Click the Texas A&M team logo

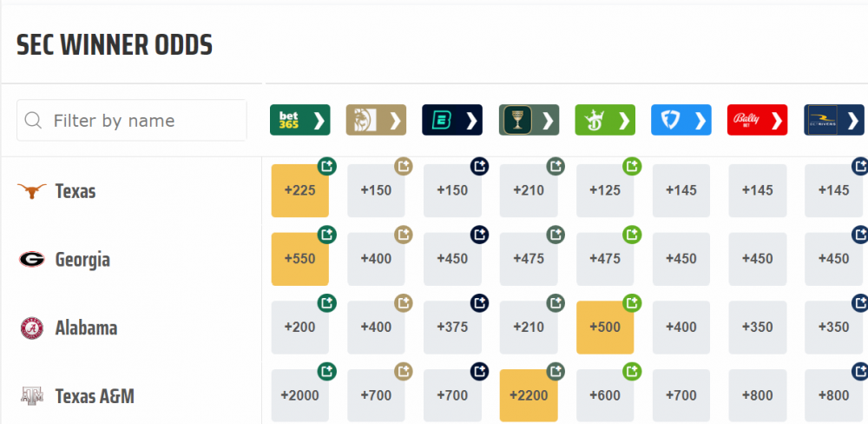point(32,396)
